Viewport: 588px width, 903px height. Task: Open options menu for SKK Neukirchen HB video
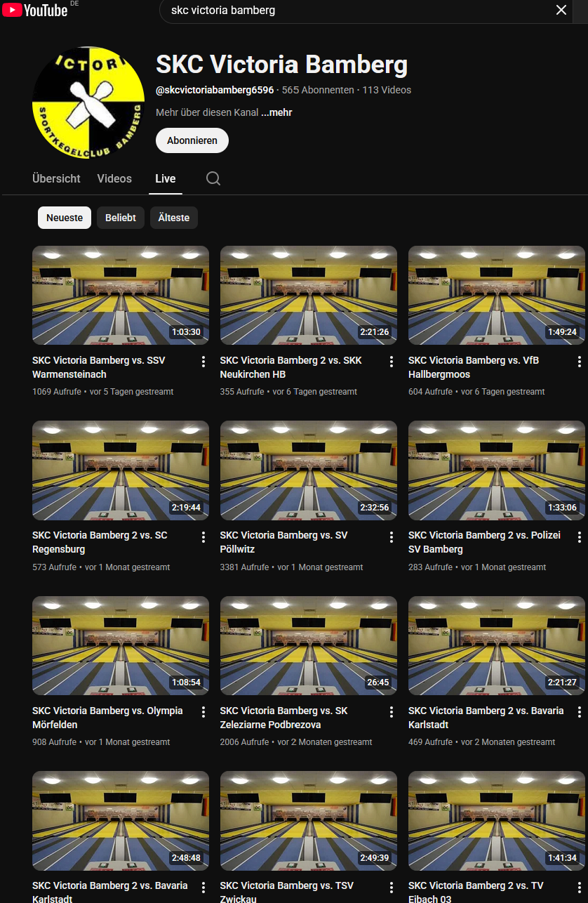coord(392,361)
